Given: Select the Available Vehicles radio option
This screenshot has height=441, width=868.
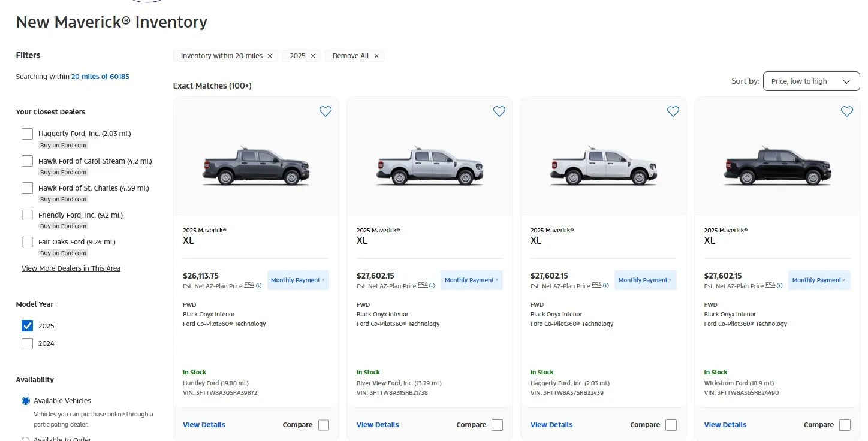Looking at the screenshot, I should (26, 401).
